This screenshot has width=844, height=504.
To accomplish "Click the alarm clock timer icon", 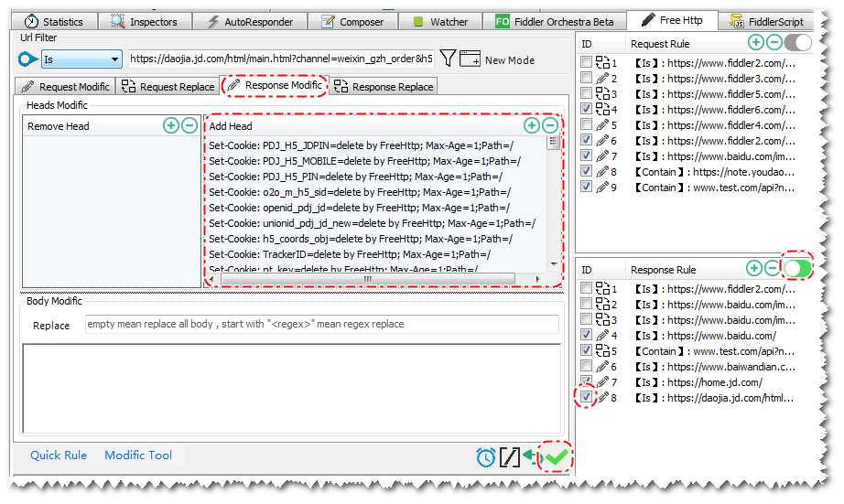I will [x=485, y=457].
